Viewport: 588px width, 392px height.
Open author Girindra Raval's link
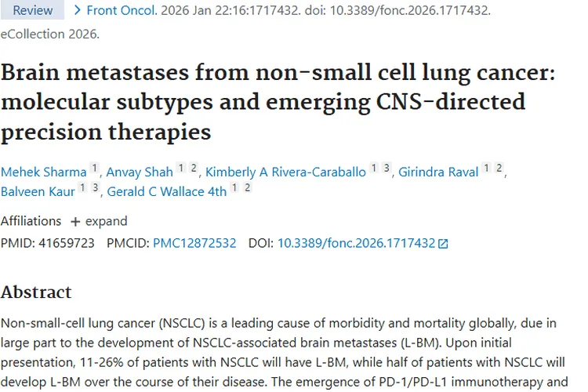pos(438,172)
